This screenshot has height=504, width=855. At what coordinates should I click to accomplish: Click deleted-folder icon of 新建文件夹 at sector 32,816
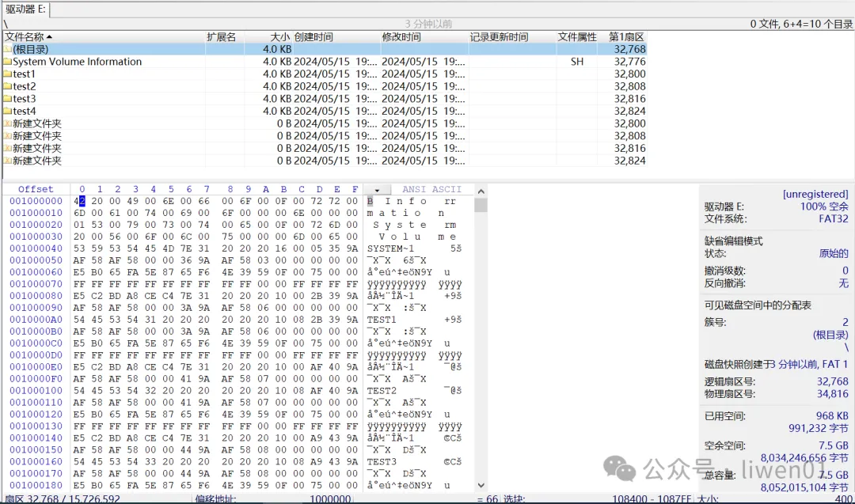pos(8,148)
